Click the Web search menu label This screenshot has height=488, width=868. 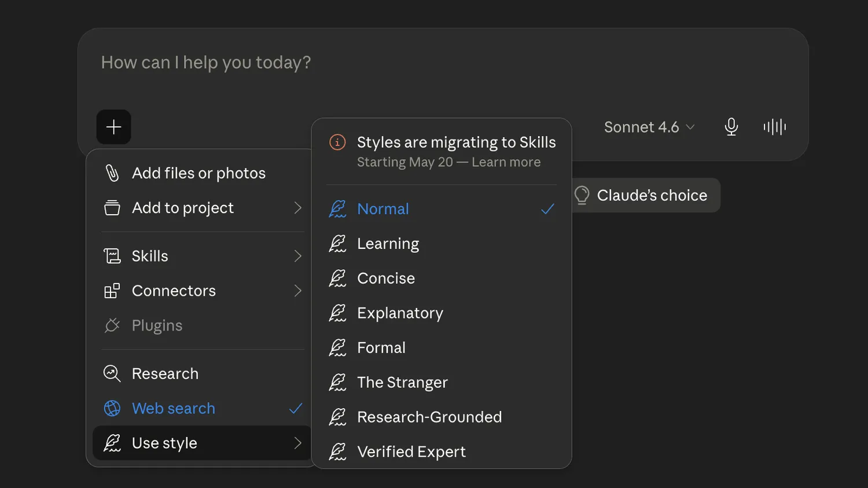click(174, 408)
